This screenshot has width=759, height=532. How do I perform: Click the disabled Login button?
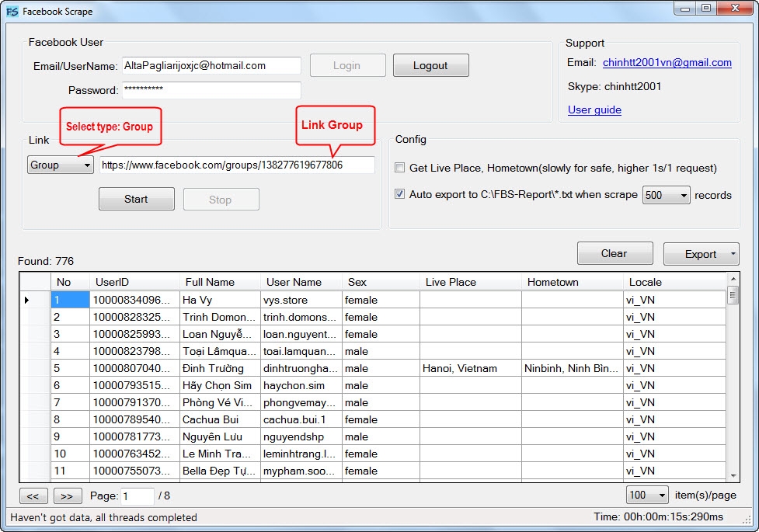click(347, 65)
